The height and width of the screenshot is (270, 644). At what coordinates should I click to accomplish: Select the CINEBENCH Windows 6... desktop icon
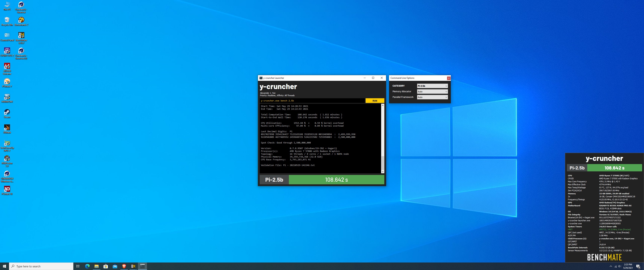(7, 177)
